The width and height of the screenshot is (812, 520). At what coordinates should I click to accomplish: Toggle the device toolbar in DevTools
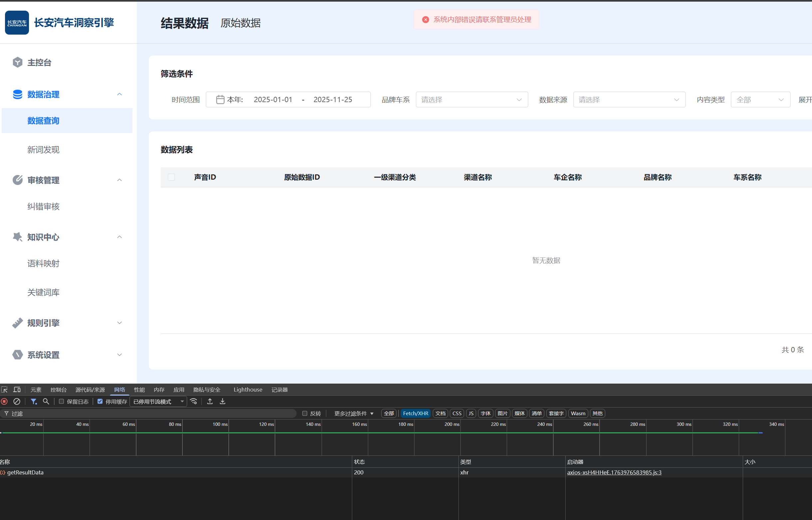point(17,389)
